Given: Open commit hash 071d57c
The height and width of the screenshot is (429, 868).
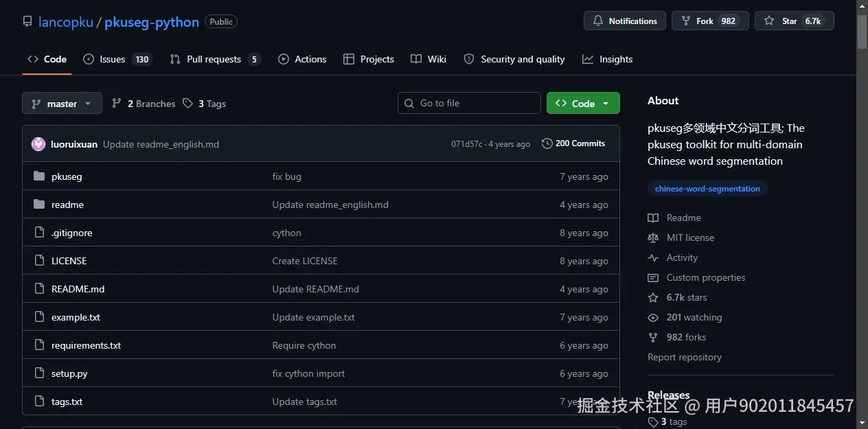Looking at the screenshot, I should 467,144.
